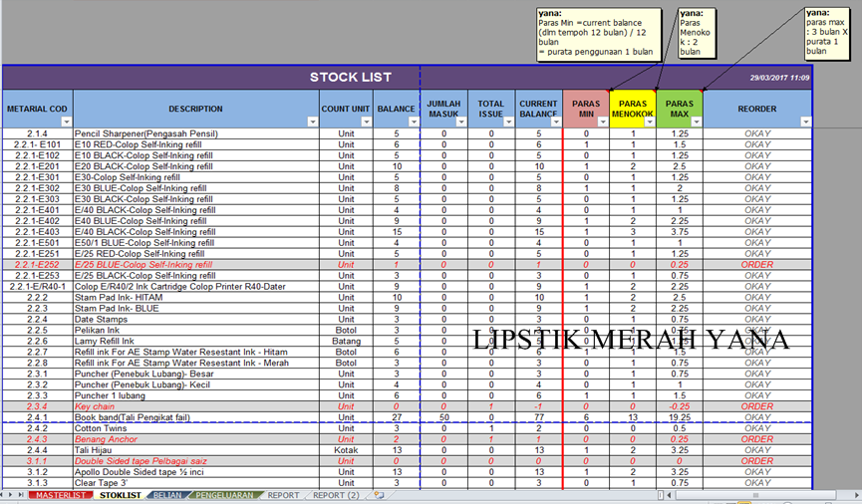Screen dimensions: 862x504
Task: Open the PARAS MAX filter dropdown
Action: (696, 122)
